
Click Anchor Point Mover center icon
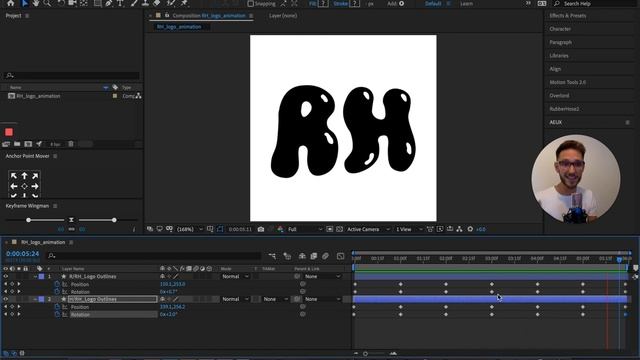pyautogui.click(x=24, y=186)
